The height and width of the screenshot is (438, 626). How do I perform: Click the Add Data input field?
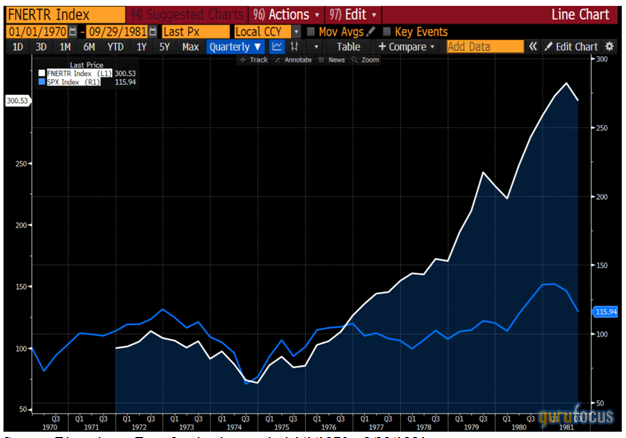485,47
